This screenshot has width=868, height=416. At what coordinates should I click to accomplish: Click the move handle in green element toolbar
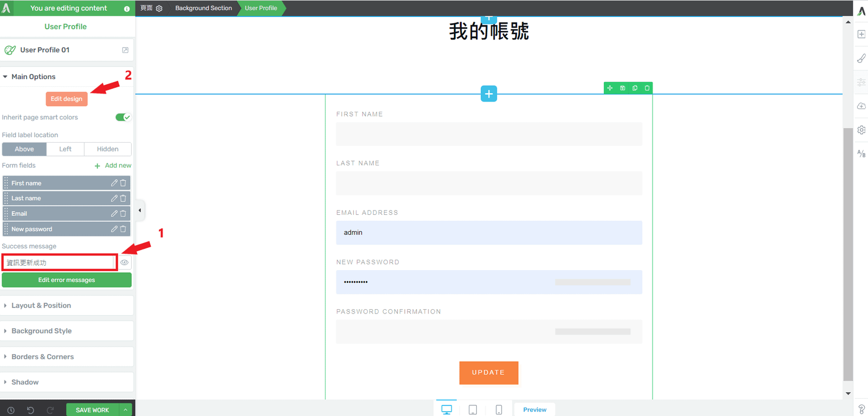[610, 88]
